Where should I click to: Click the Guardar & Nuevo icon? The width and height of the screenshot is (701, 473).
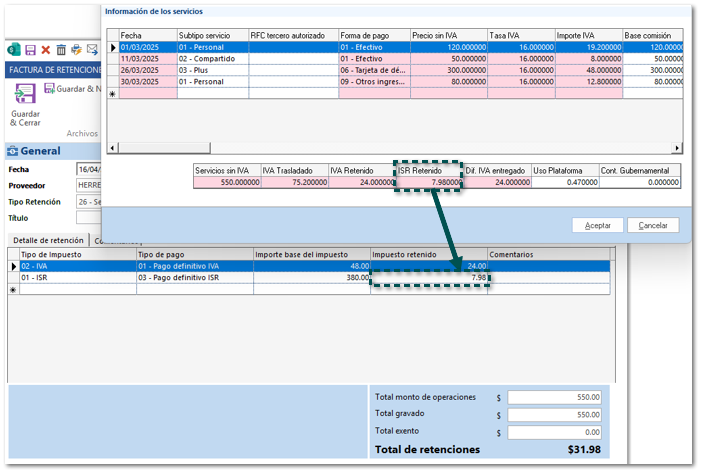[x=49, y=89]
